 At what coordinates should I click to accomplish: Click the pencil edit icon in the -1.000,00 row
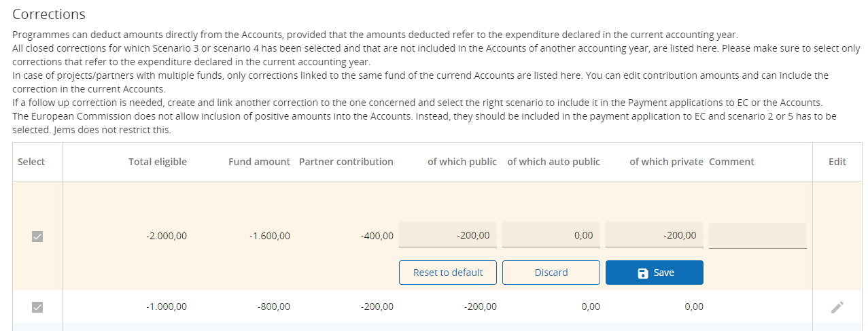pyautogui.click(x=837, y=307)
